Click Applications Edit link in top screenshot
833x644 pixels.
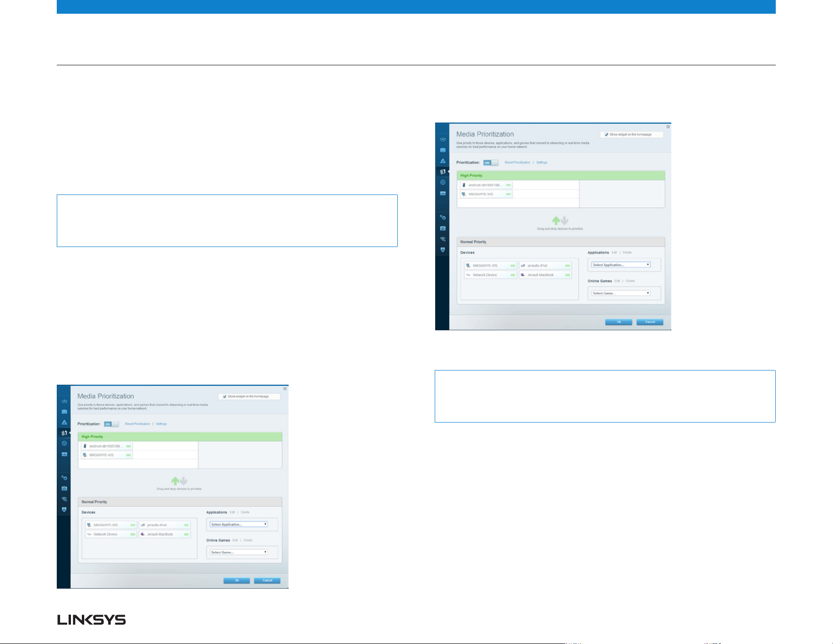[614, 252]
